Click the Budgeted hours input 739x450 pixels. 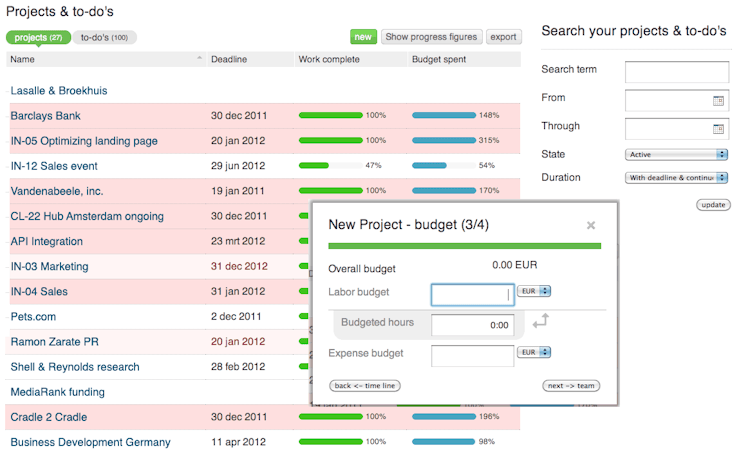coord(472,325)
